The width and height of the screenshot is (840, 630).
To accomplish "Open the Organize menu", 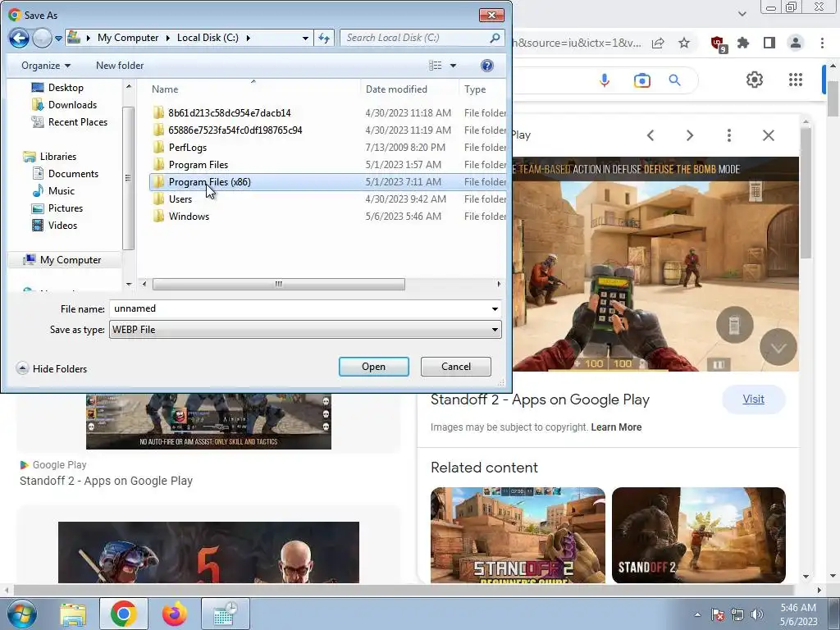I will click(46, 66).
